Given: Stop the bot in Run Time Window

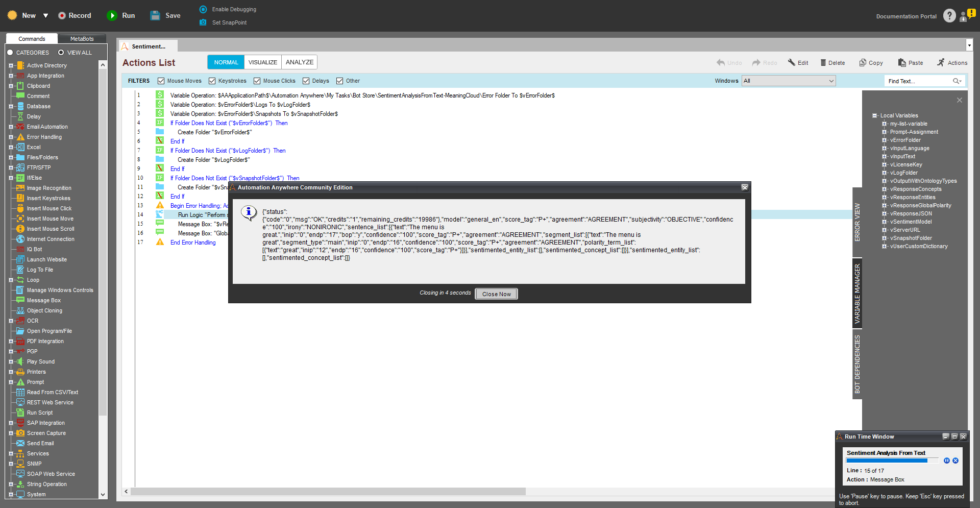Looking at the screenshot, I should coord(955,461).
